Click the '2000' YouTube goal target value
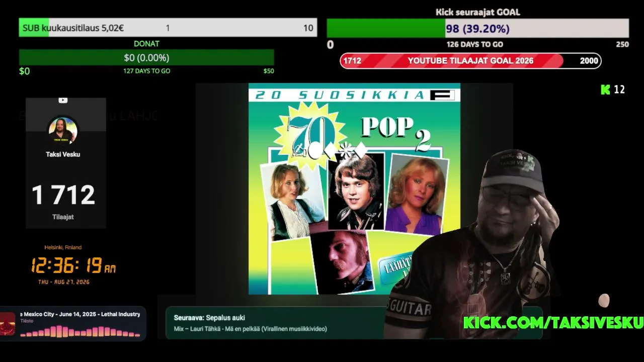Viewport: 644px width, 362px height. pyautogui.click(x=589, y=61)
